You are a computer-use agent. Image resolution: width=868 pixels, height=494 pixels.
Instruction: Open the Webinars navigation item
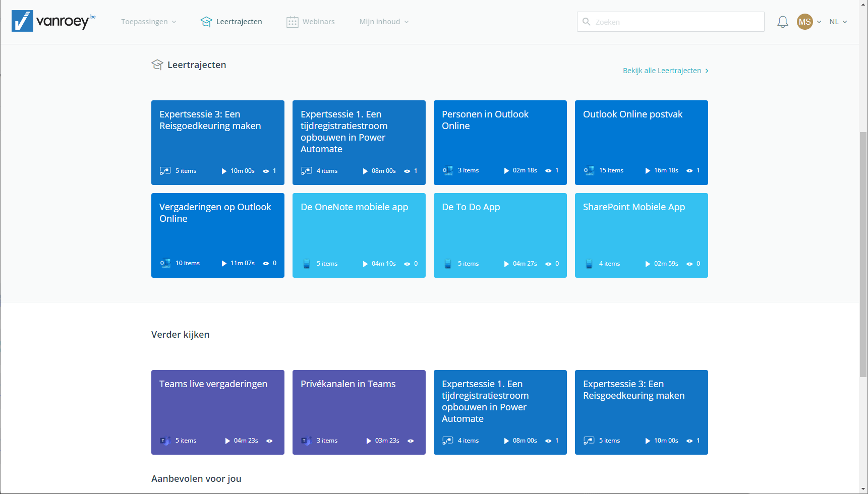311,22
